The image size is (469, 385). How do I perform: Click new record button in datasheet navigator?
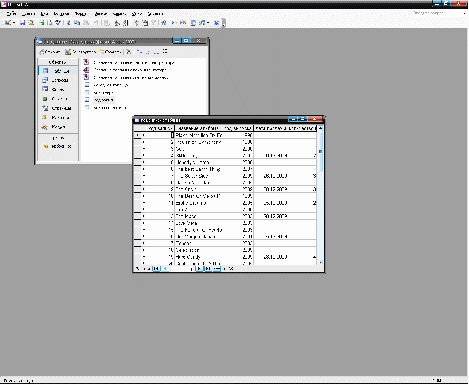pos(217,269)
